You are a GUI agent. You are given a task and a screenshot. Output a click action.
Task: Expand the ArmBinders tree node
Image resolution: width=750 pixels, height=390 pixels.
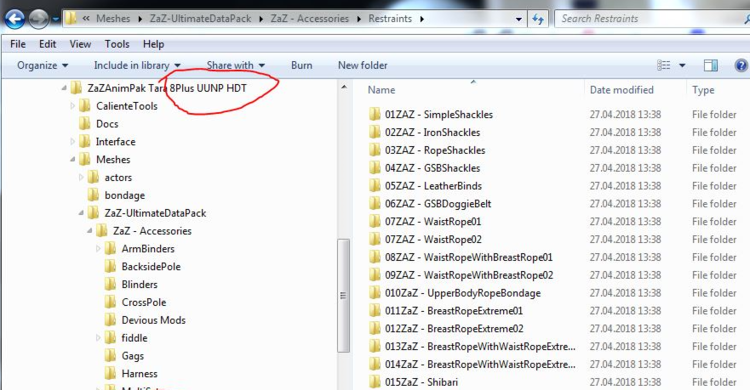pyautogui.click(x=99, y=249)
